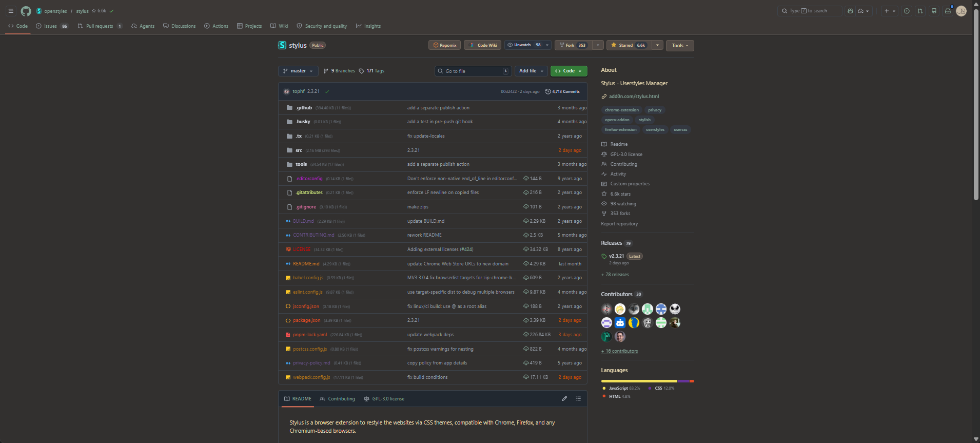Expand the star lists dropdown arrow
This screenshot has height=443, width=980.
[657, 45]
